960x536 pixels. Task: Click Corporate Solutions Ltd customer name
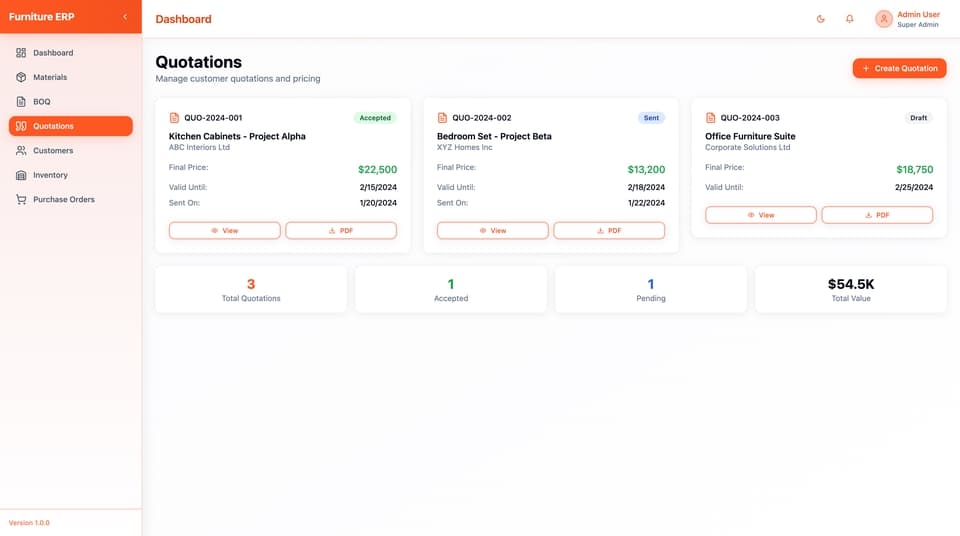[748, 148]
